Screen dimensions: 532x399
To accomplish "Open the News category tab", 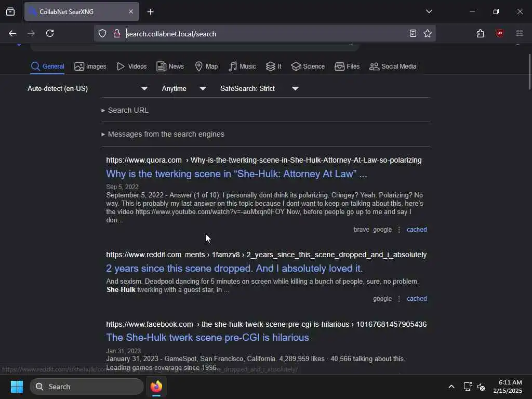I will pyautogui.click(x=170, y=66).
